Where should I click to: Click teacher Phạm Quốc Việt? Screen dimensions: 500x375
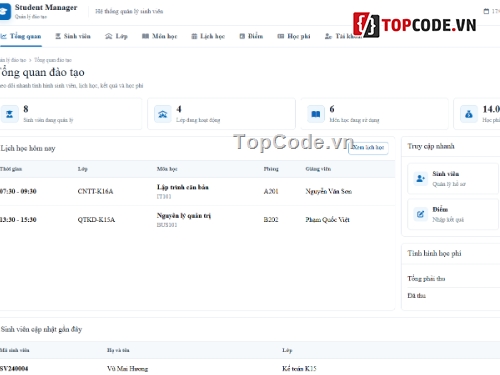[327, 220]
